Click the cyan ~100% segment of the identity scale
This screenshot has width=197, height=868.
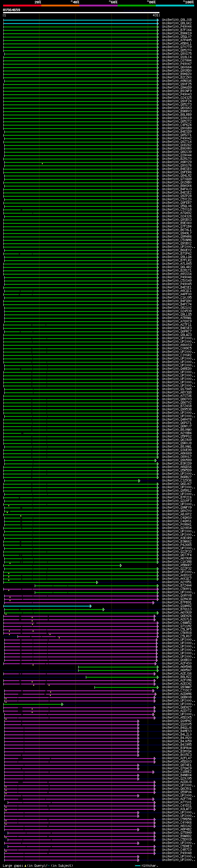tap(175, 6)
